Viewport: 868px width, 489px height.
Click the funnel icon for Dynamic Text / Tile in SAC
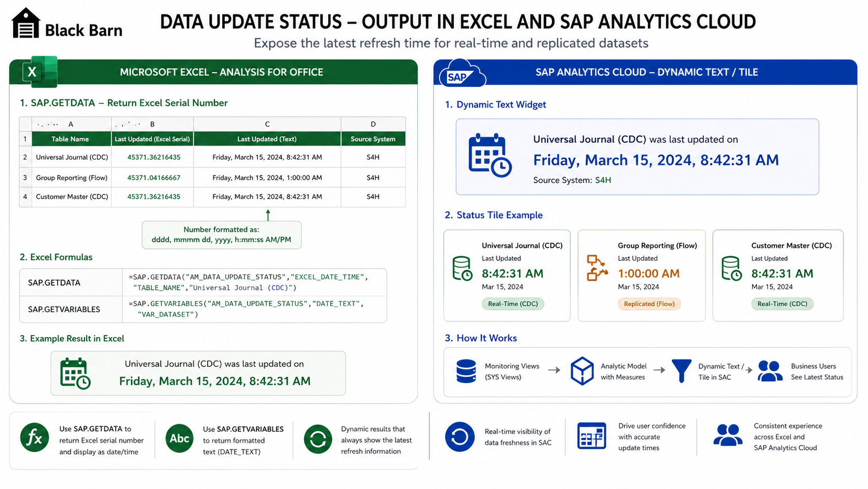click(x=681, y=371)
